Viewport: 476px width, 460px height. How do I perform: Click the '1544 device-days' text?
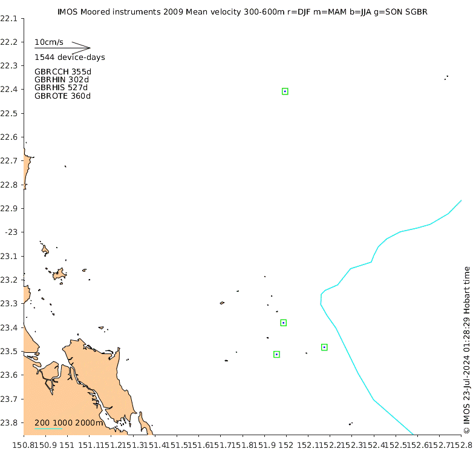pyautogui.click(x=70, y=57)
